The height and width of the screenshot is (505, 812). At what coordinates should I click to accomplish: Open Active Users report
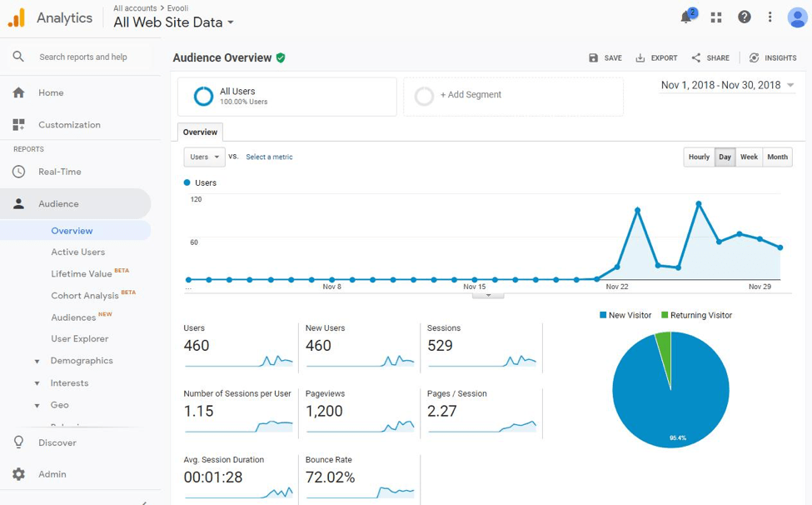click(77, 252)
